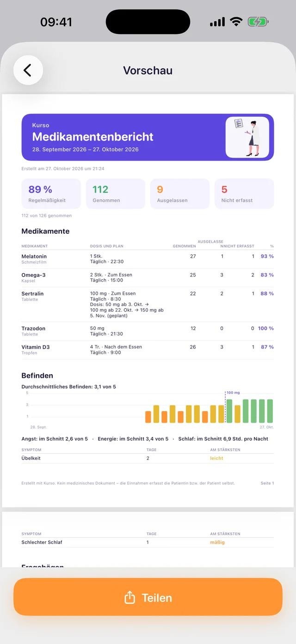This screenshot has width=296, height=644.
Task: Tap the first orange bar in Befinden chart
Action: click(x=148, y=417)
